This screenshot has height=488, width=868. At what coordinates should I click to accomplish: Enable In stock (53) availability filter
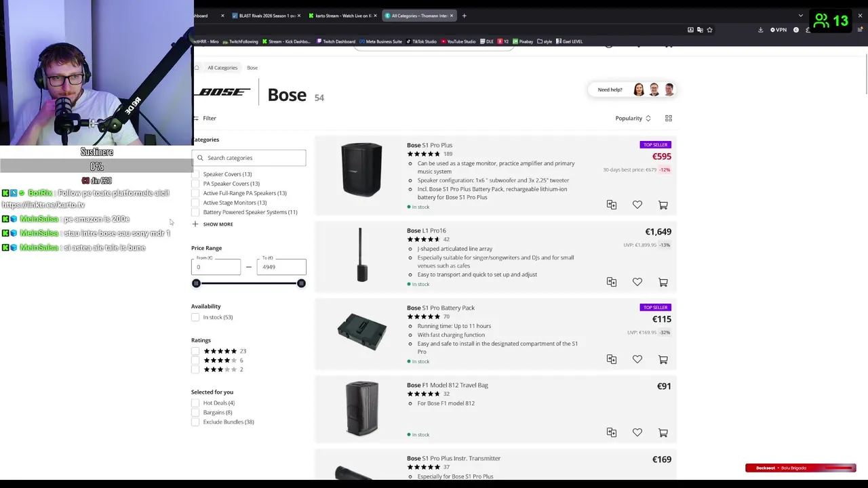[196, 317]
